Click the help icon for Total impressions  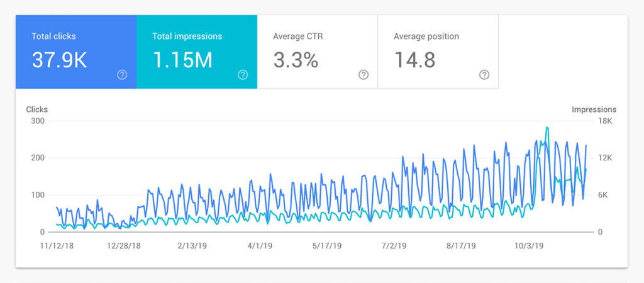click(x=243, y=75)
